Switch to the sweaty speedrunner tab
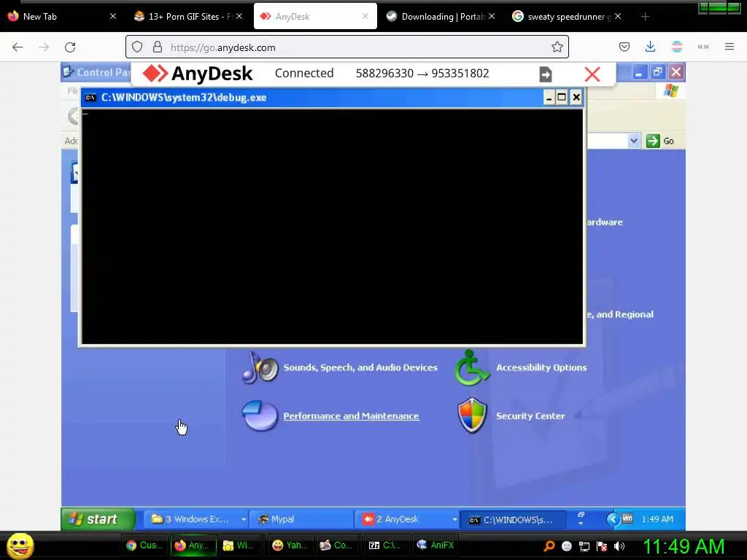This screenshot has width=747, height=560. coord(567,17)
